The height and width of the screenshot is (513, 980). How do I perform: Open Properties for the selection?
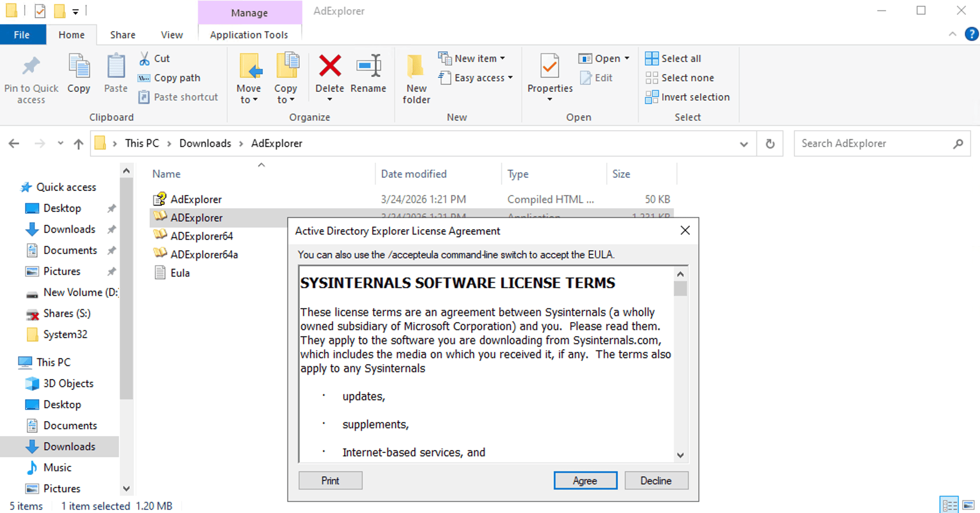(x=549, y=75)
